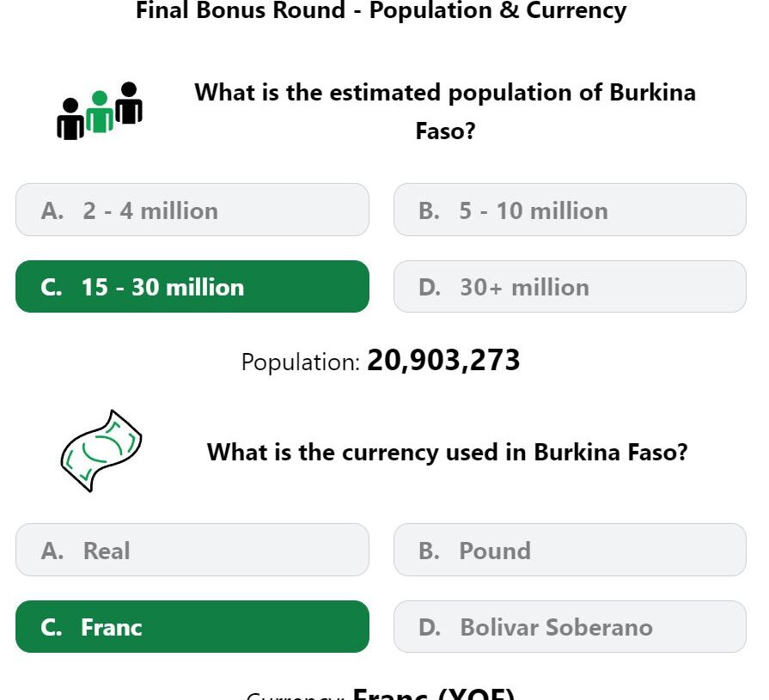Pick option D. 30+ million

pyautogui.click(x=570, y=286)
